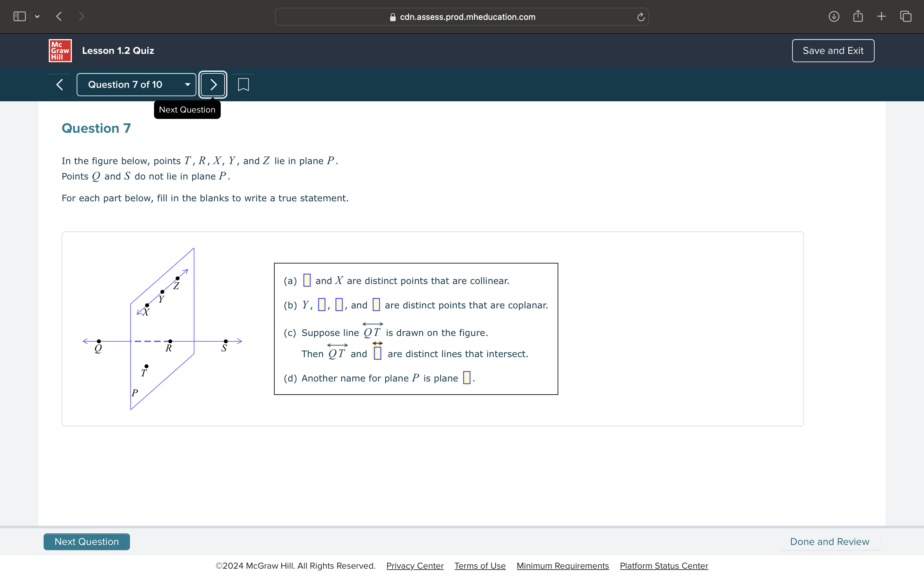Click the Save and Exit button
Screen dimensions: 924x577
tap(834, 51)
